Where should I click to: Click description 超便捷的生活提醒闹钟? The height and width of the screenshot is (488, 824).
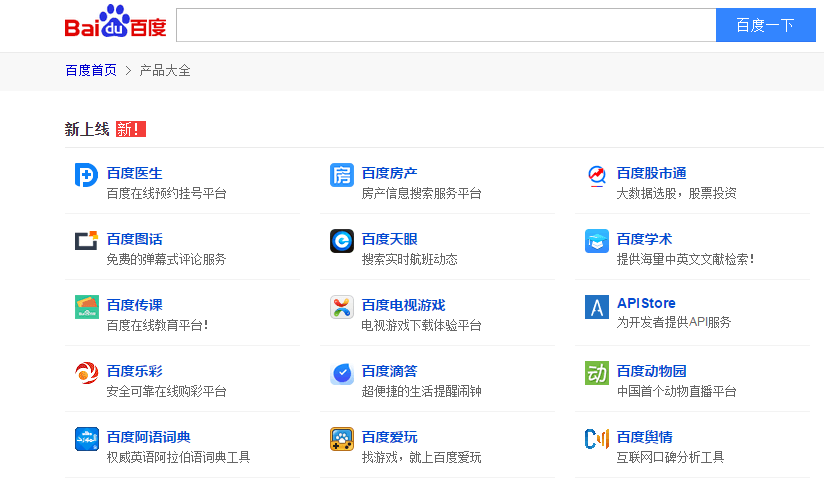pyautogui.click(x=421, y=391)
